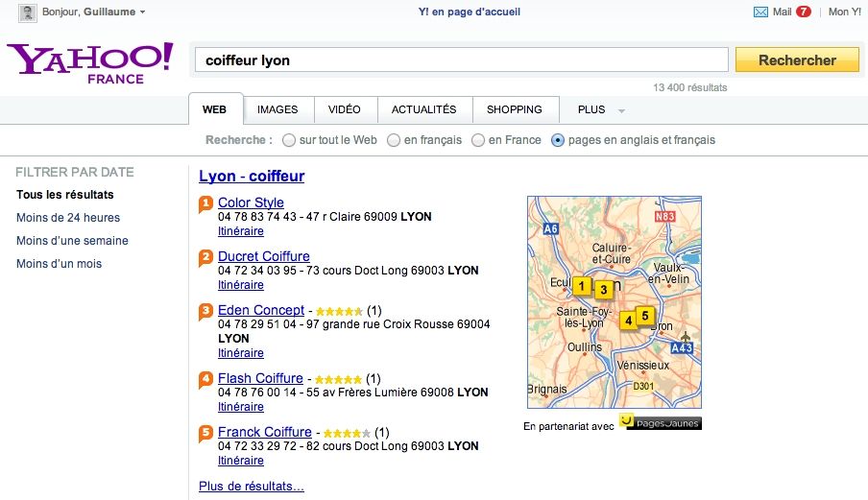Click orange result marker 2 beside Ducret Coiffure
Image resolution: width=868 pixels, height=500 pixels.
tap(205, 258)
